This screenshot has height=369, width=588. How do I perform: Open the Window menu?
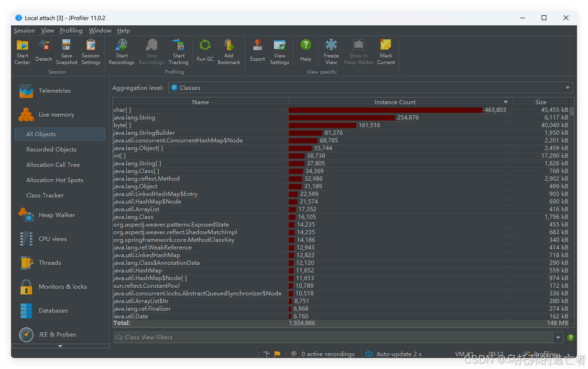click(x=100, y=31)
